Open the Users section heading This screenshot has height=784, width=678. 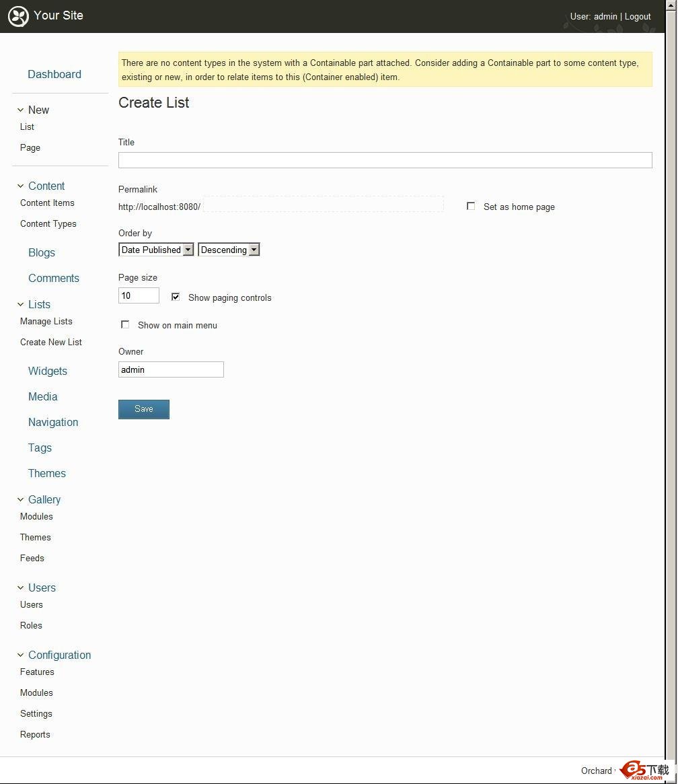click(x=42, y=587)
